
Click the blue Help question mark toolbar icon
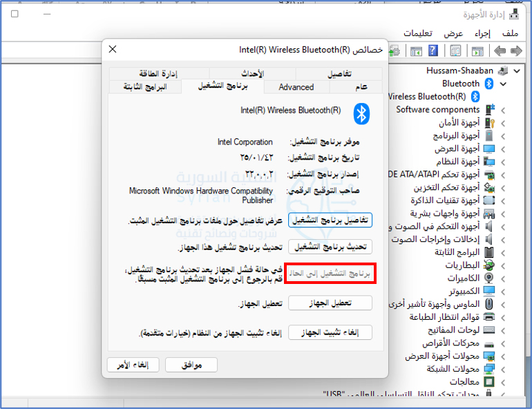tap(433, 51)
